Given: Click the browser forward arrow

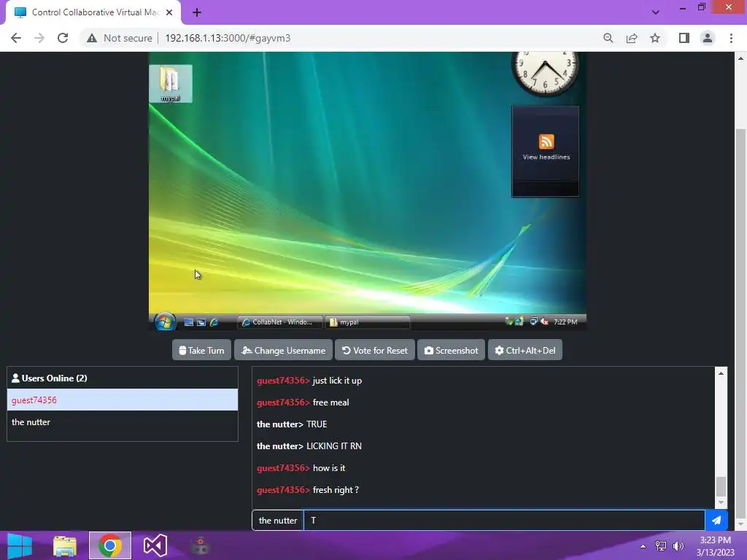Looking at the screenshot, I should 39,38.
